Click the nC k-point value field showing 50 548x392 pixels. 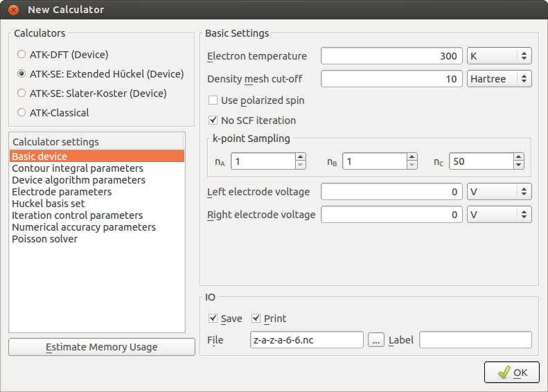tap(481, 161)
